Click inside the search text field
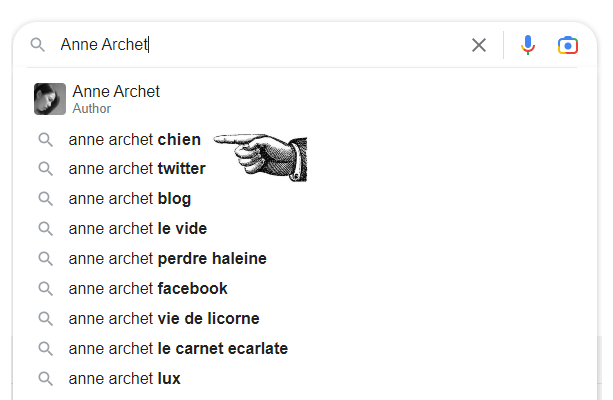The height and width of the screenshot is (400, 613). tap(300, 45)
